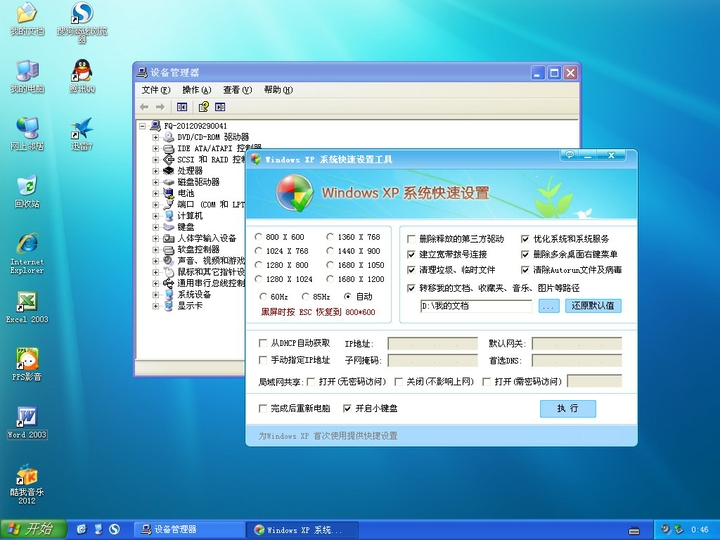This screenshot has width=720, height=540.
Task: Open the 帮助(H) menu
Action: coord(278,90)
